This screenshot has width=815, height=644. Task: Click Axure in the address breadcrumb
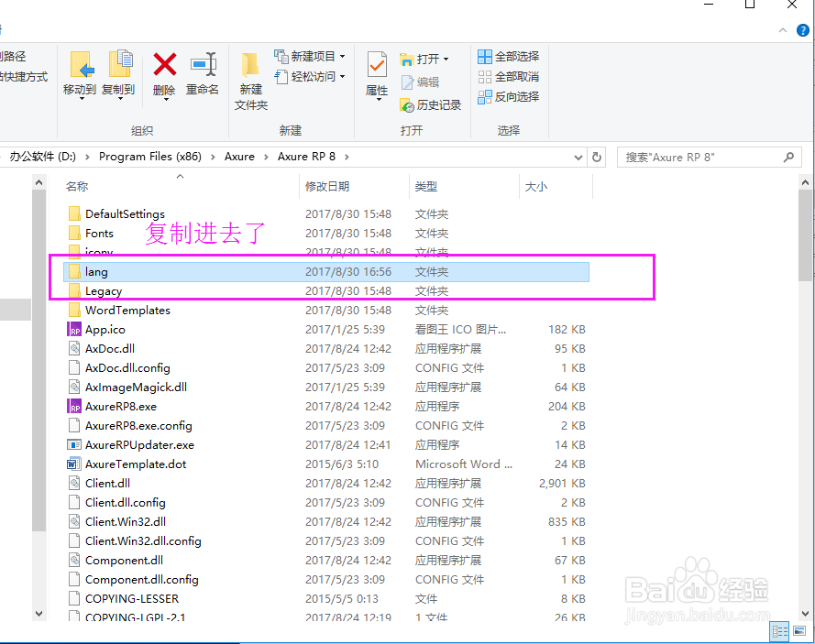(x=239, y=157)
